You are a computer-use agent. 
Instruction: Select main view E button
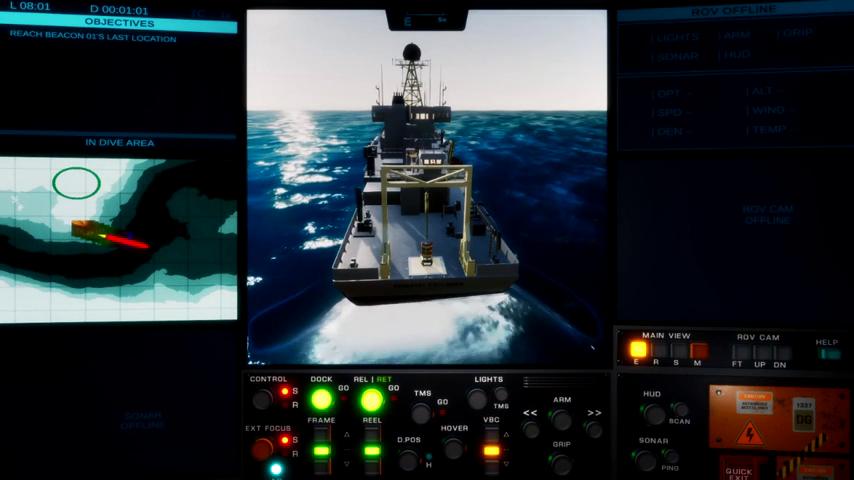pos(637,350)
